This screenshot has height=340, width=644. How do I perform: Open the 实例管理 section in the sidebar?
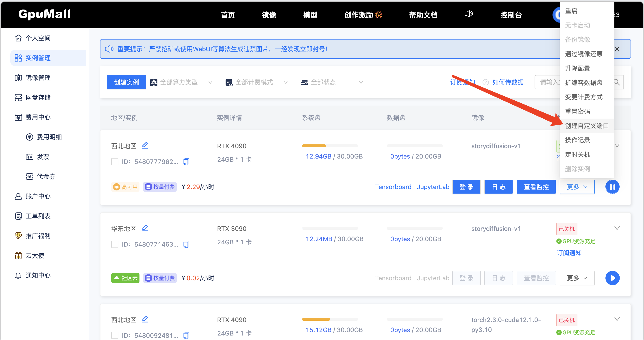[38, 58]
